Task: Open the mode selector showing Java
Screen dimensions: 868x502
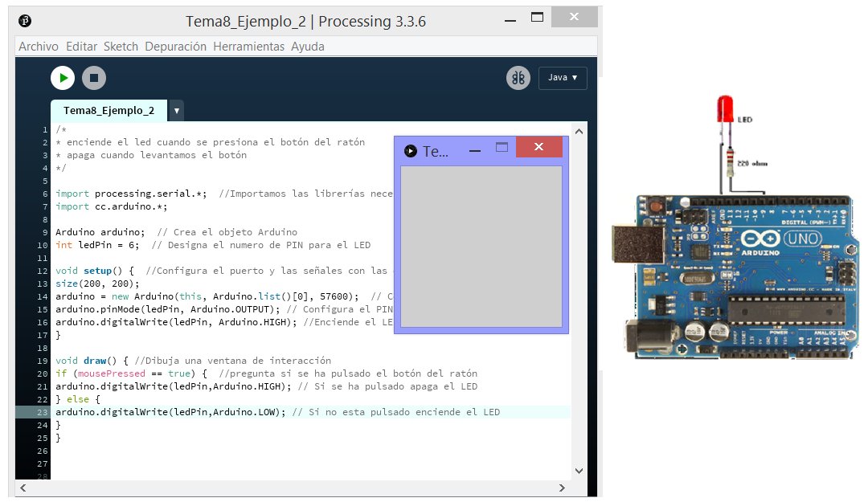Action: tap(563, 78)
